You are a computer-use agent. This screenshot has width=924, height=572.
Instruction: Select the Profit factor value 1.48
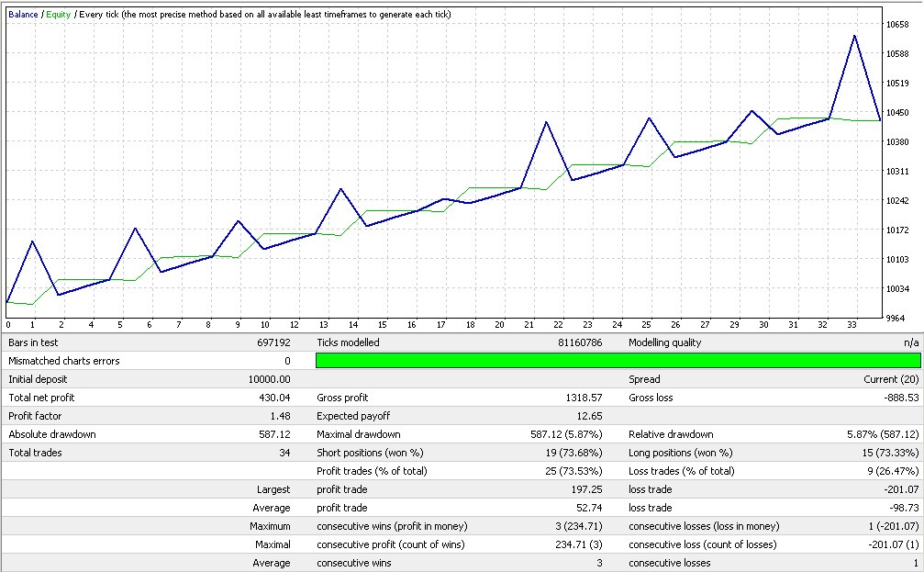click(x=281, y=416)
